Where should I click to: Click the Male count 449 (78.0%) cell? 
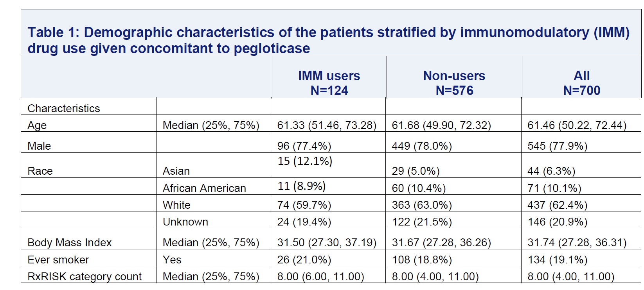click(x=422, y=146)
